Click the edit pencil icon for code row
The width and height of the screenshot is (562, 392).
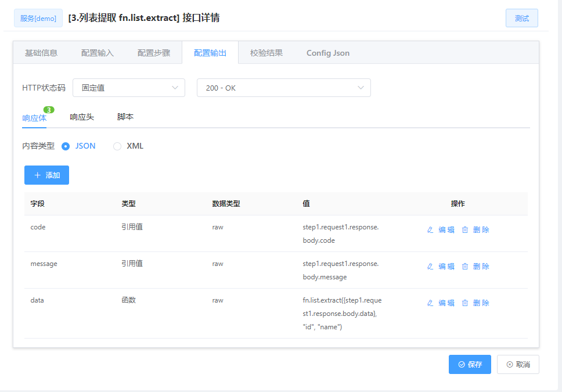428,229
